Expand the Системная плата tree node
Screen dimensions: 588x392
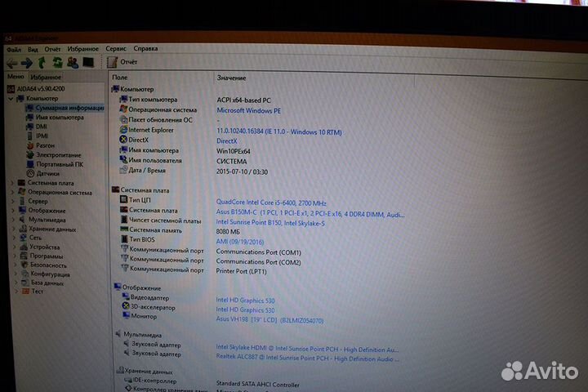pyautogui.click(x=12, y=183)
